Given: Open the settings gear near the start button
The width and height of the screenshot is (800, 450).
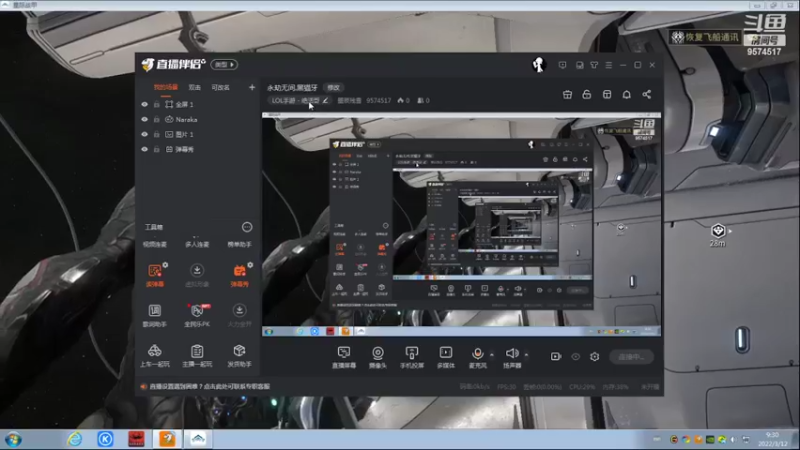Looking at the screenshot, I should click(594, 356).
